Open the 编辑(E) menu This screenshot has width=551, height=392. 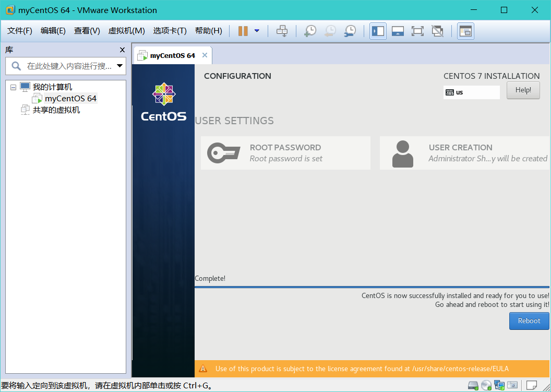53,31
